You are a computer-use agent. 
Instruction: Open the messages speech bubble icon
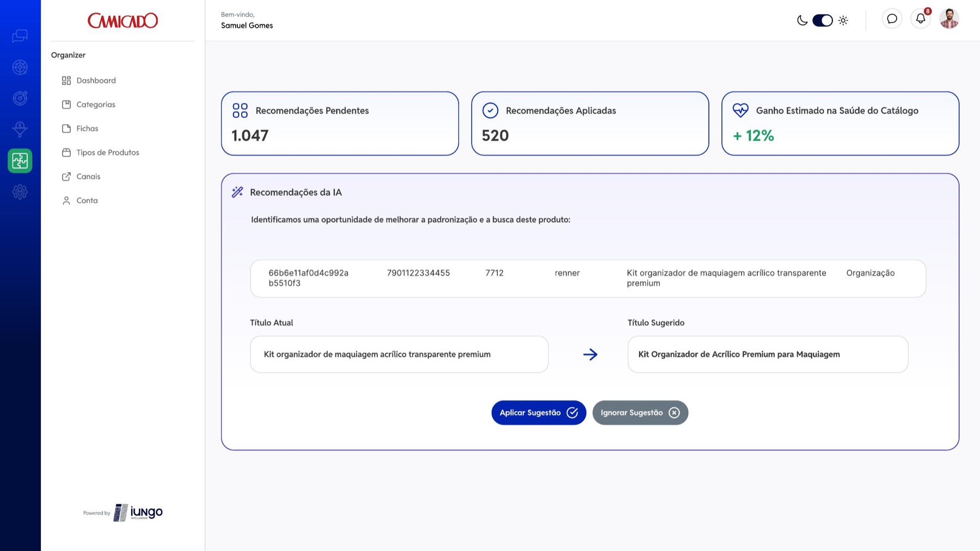coord(892,19)
